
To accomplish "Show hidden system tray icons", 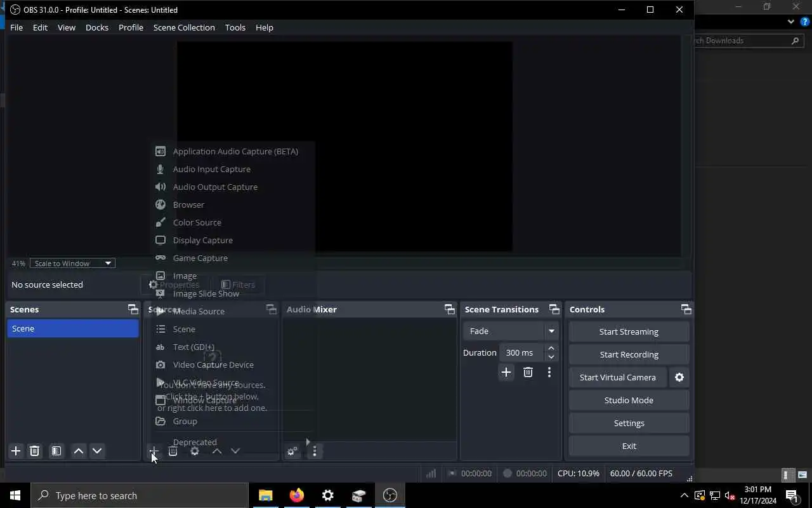I will point(684,495).
